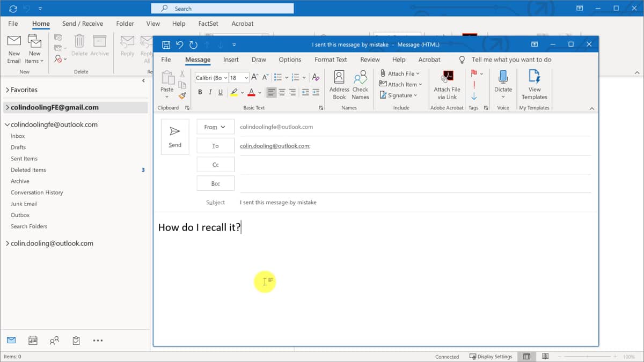The width and height of the screenshot is (644, 362).
Task: Toggle the numbered list button
Action: click(x=295, y=77)
